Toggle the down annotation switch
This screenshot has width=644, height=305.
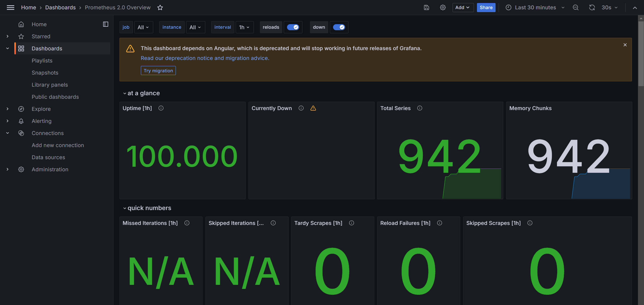pyautogui.click(x=339, y=27)
